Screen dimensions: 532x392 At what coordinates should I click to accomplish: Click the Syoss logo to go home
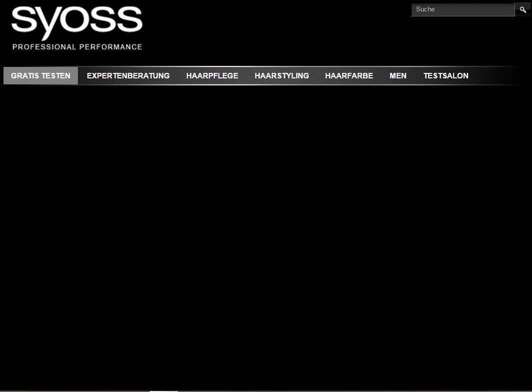point(77,28)
